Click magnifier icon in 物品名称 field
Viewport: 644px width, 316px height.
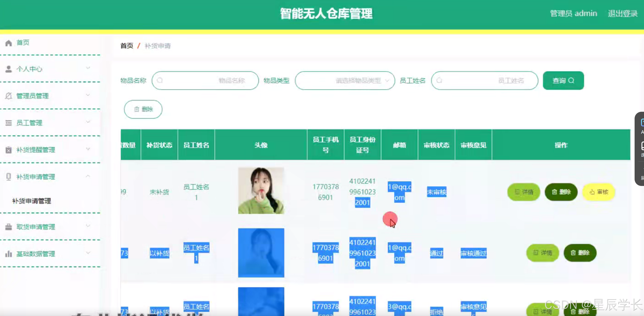(x=160, y=80)
